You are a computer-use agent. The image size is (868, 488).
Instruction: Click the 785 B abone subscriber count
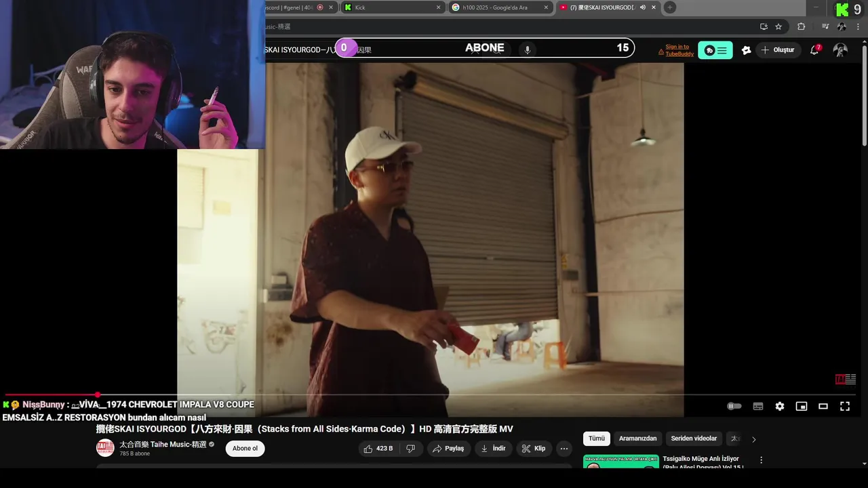tap(134, 453)
